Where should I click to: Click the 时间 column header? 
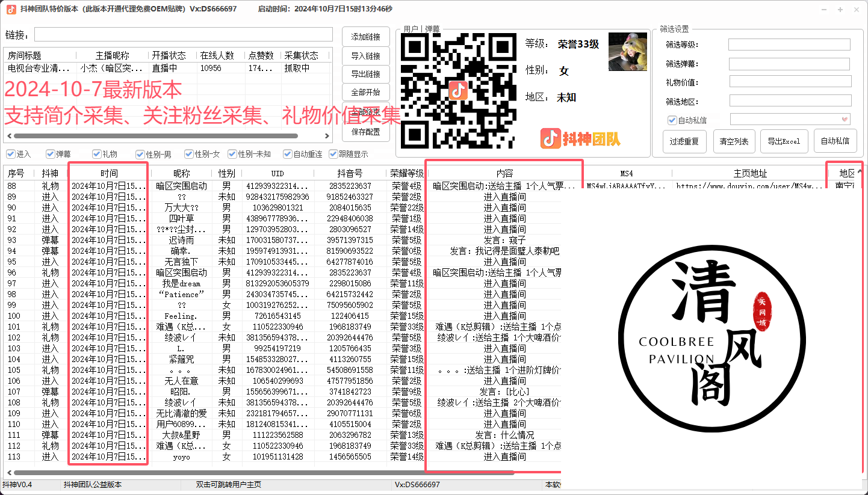[x=109, y=173]
